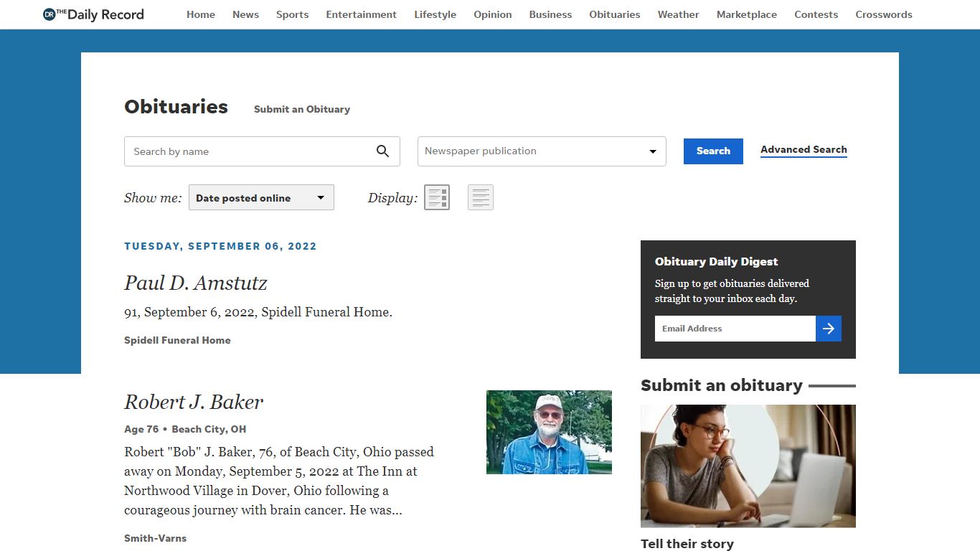Click Submit an Obituary link near heading
This screenshot has width=980, height=551.
[302, 109]
